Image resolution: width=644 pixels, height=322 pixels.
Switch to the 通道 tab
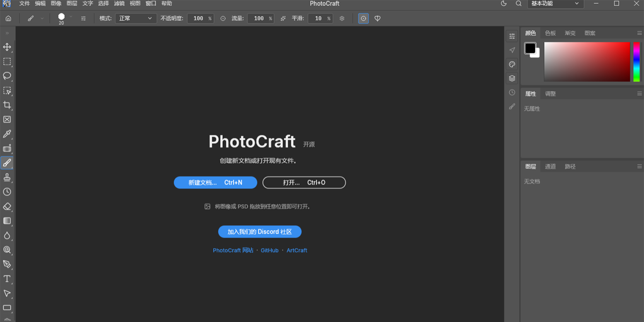[550, 166]
